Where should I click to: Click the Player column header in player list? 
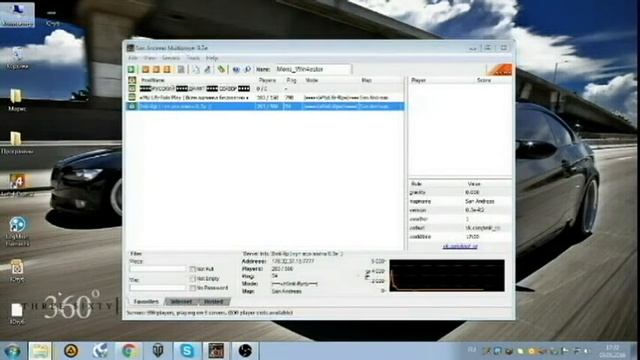[x=442, y=80]
